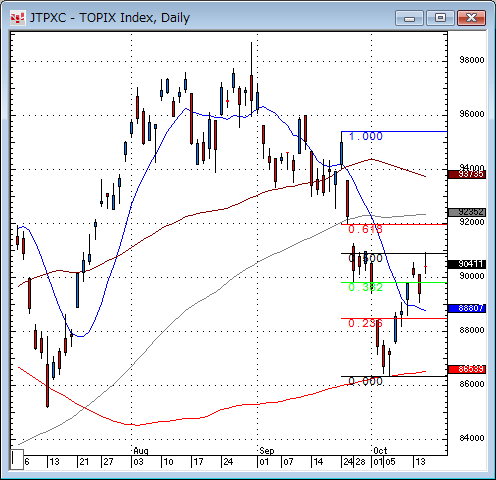Click the small box at date axis left end
Screen dimensions: 496x480
[x=17, y=459]
